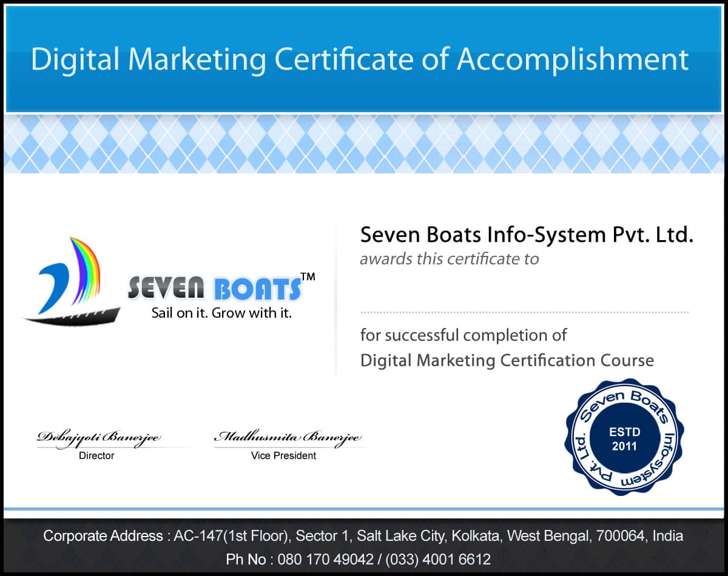This screenshot has height=576, width=728.
Task: Click the phone number (033) 4001 6612
Action: [438, 559]
